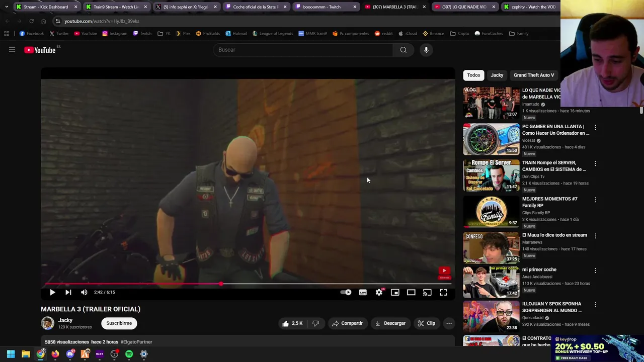
Task: Open more actions ellipsis under the video
Action: click(x=449, y=323)
